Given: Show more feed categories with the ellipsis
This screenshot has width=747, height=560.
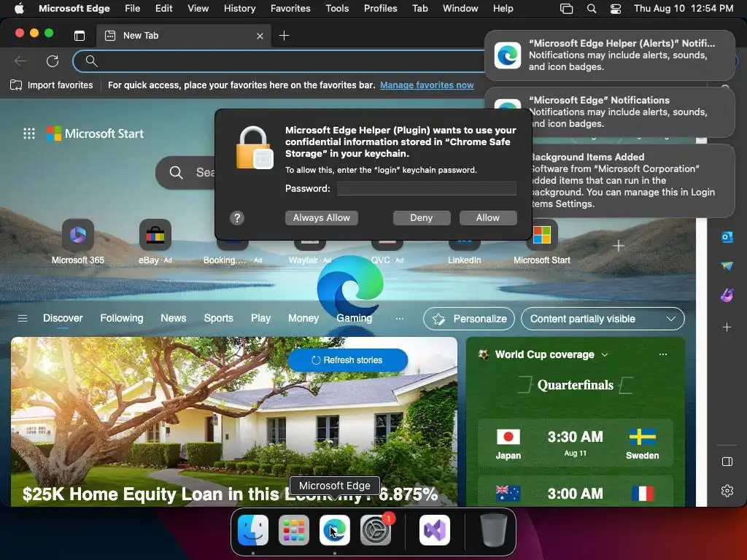Looking at the screenshot, I should click(x=400, y=318).
